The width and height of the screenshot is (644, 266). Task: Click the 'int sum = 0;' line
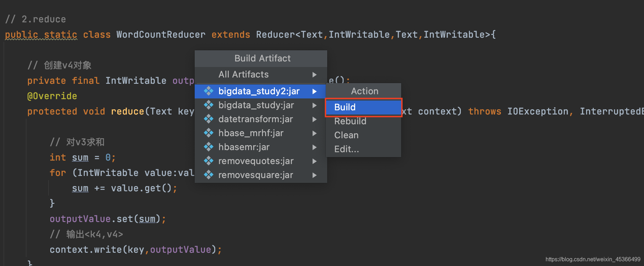(x=82, y=157)
